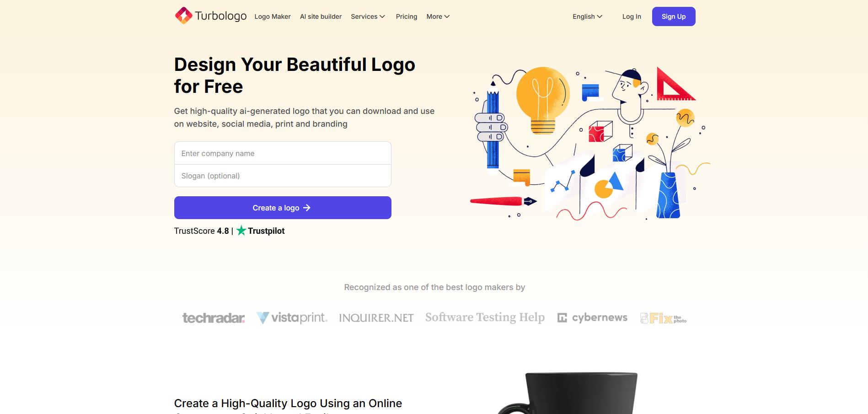Open the Logo Maker menu item
This screenshot has height=414, width=868.
pos(273,16)
